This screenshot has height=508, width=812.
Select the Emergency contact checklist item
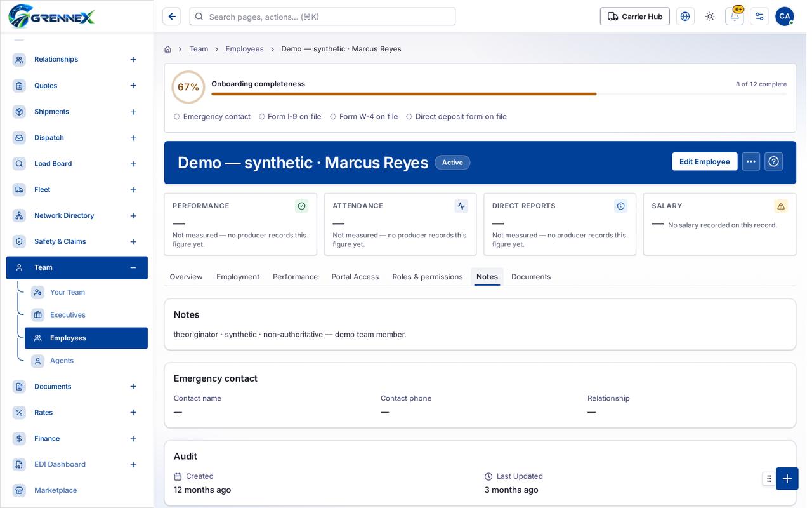click(x=212, y=117)
